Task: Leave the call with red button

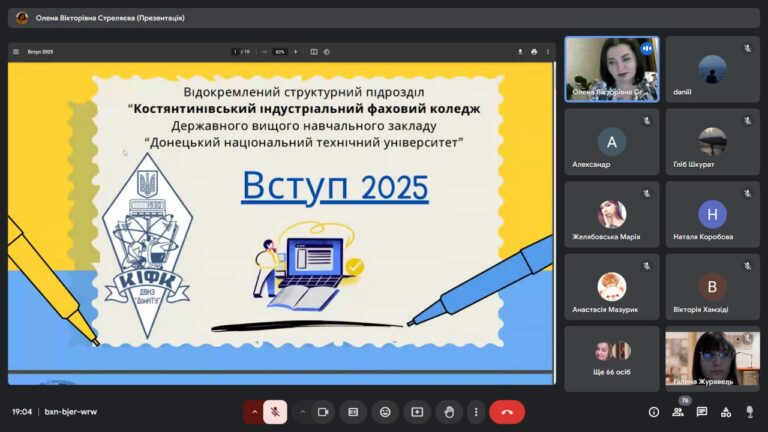Action: [x=507, y=412]
